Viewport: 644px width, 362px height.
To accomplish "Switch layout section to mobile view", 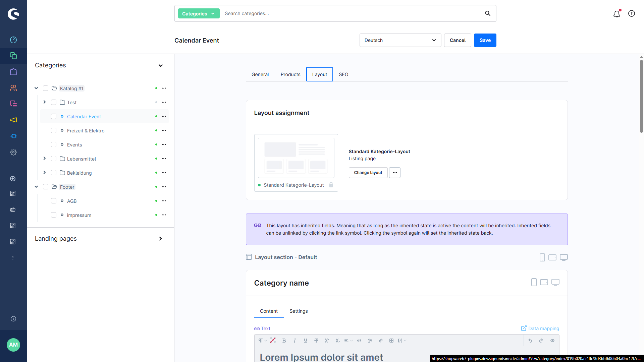I will coord(542,257).
